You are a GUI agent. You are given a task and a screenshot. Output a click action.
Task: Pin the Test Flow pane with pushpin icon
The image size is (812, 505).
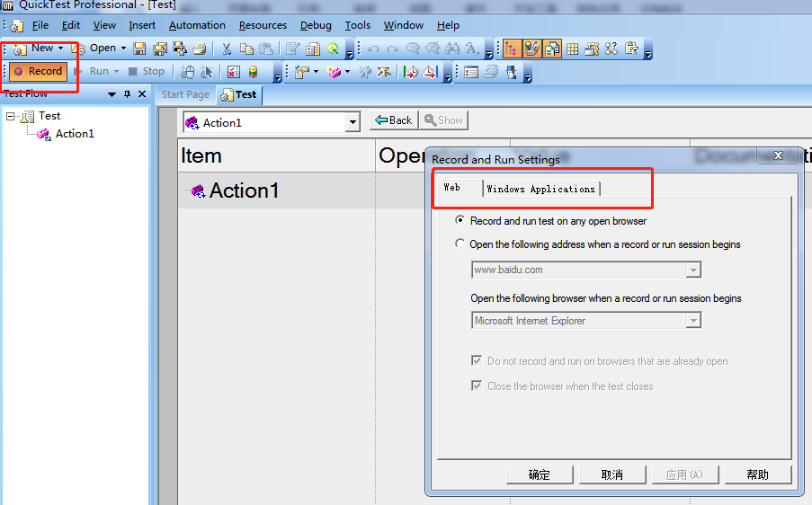128,94
